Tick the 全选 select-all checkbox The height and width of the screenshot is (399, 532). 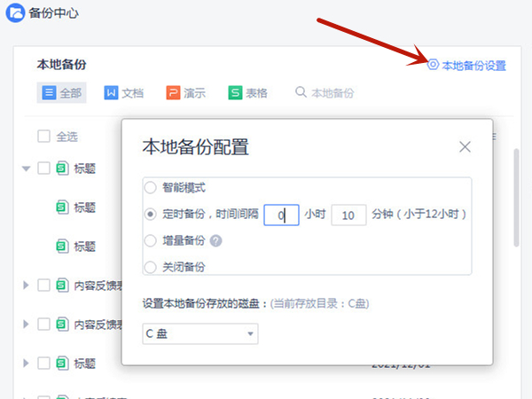pos(43,137)
